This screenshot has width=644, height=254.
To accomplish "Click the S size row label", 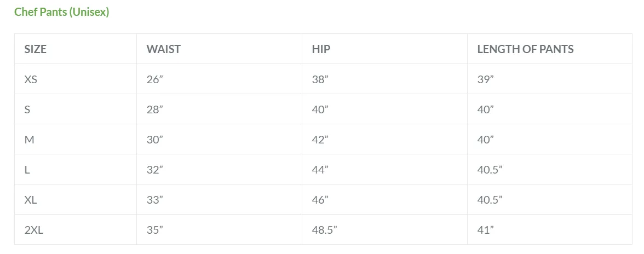I will [x=27, y=109].
